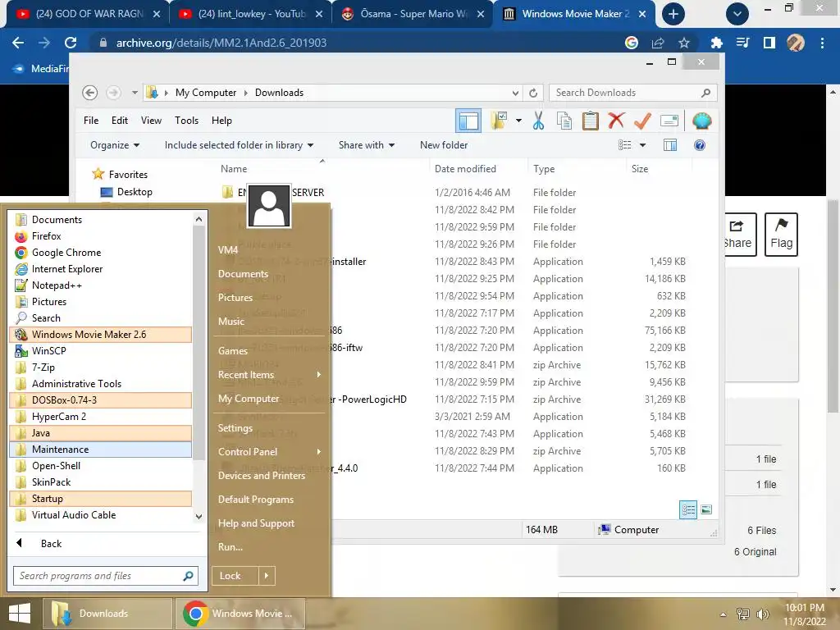Viewport: 840px width, 630px height.
Task: Expand the Share with dropdown
Action: point(367,145)
